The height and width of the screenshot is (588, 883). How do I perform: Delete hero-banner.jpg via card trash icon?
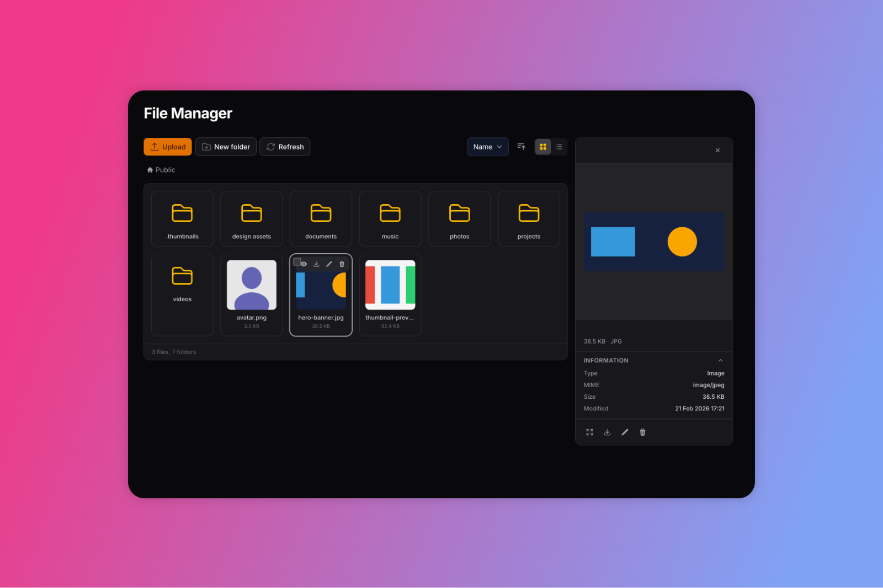pos(342,264)
